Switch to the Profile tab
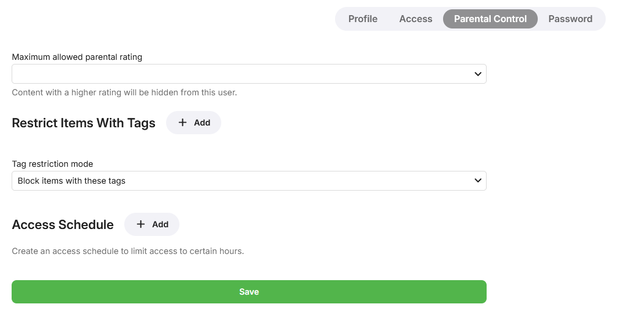 363,19
